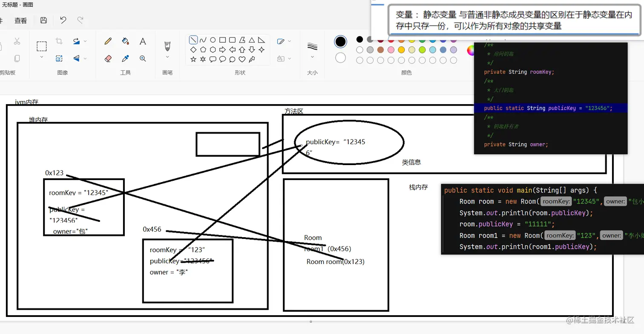Open the Edit colors wheel
This screenshot has width=644, height=334.
point(471,50)
